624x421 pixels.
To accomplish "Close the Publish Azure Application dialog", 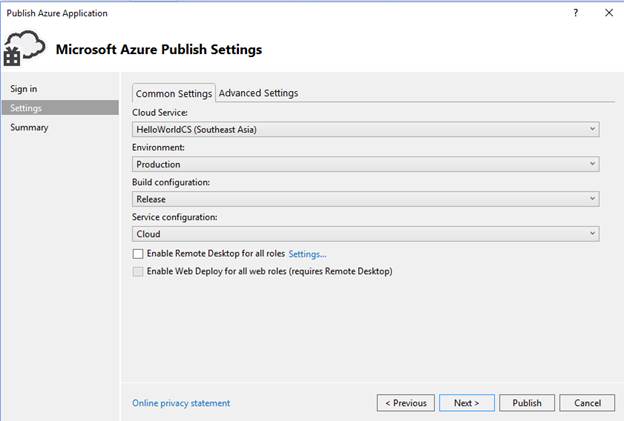I will coord(608,13).
